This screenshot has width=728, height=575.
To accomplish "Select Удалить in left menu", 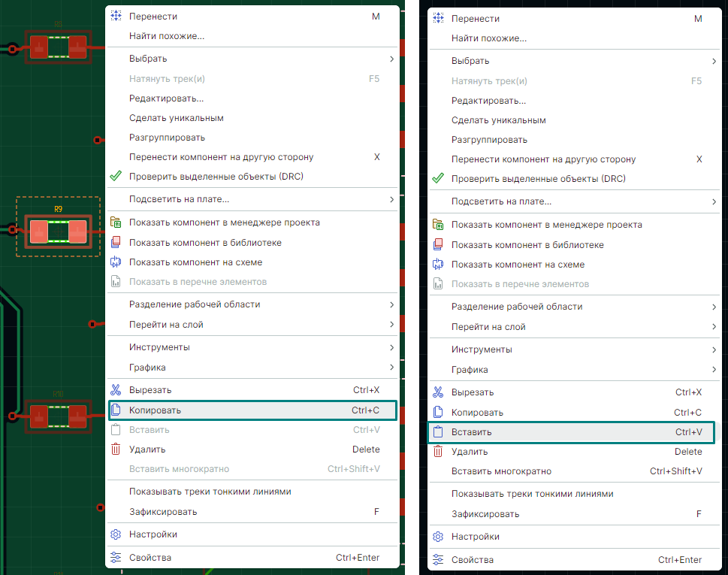I will pos(252,449).
